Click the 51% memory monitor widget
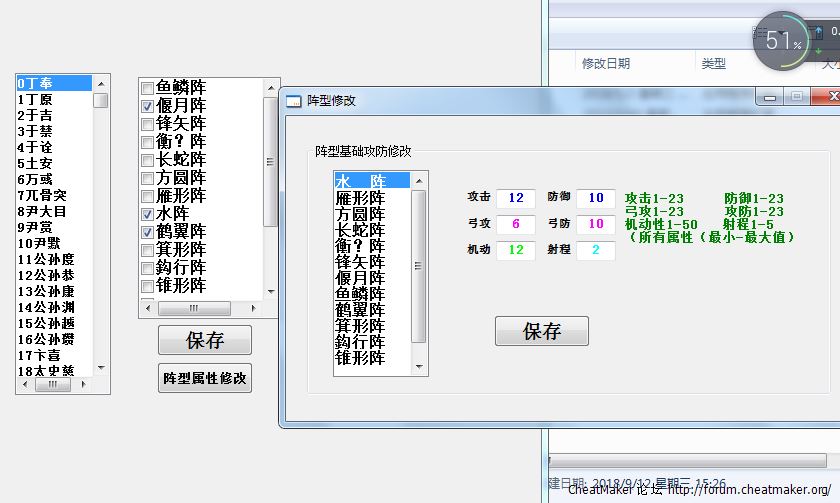Image resolution: width=840 pixels, height=503 pixels. pos(781,41)
